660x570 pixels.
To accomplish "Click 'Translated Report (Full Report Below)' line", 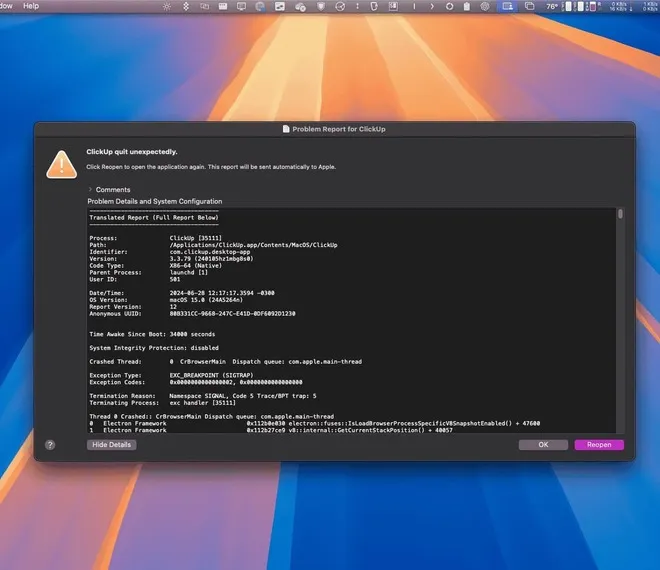I will pos(154,218).
